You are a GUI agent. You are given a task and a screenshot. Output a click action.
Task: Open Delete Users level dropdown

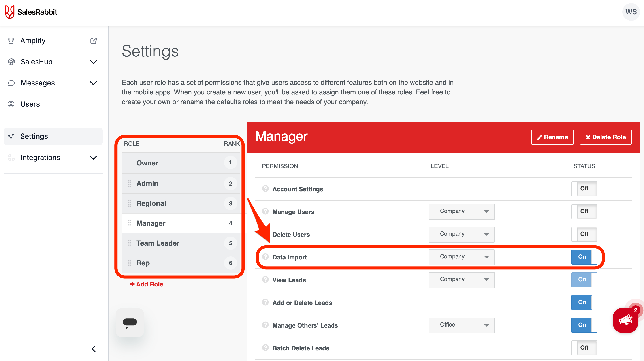click(461, 234)
